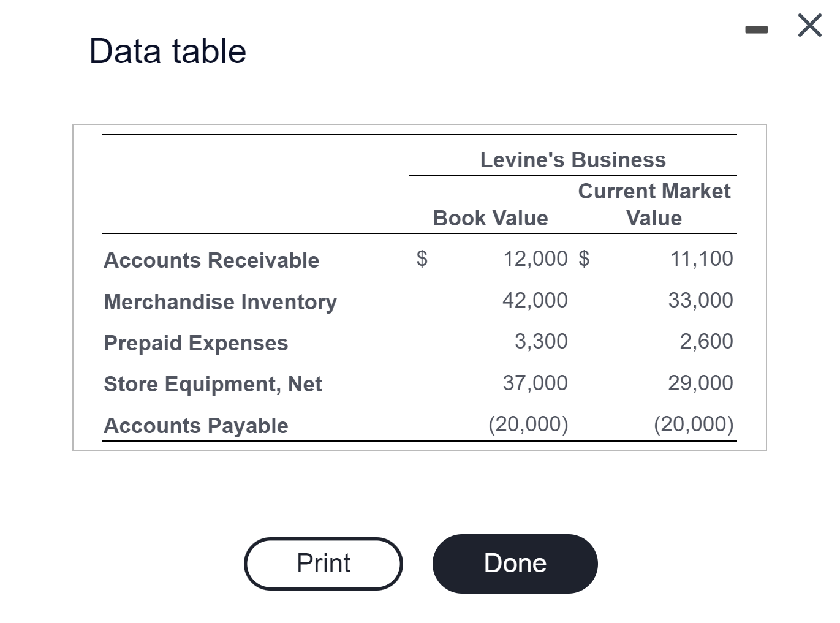
Task: Click the 12,000 book value amount
Action: (x=535, y=259)
